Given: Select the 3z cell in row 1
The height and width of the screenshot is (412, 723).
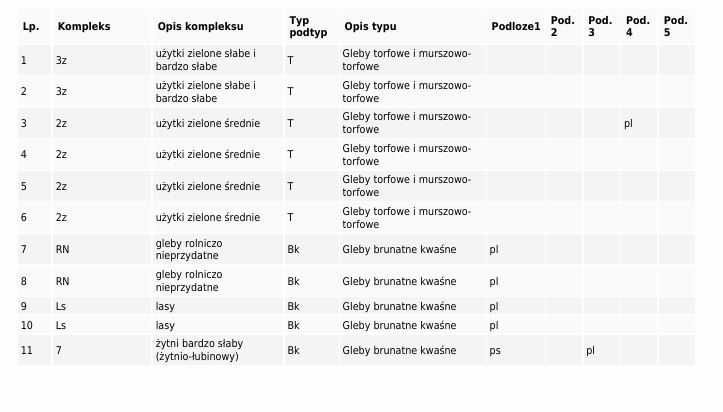Looking at the screenshot, I should pos(62,60).
